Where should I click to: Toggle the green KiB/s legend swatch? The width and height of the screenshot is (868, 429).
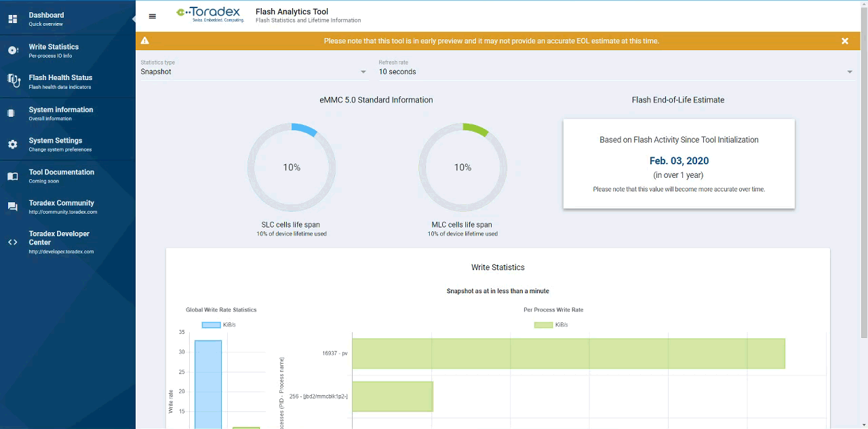(x=543, y=324)
